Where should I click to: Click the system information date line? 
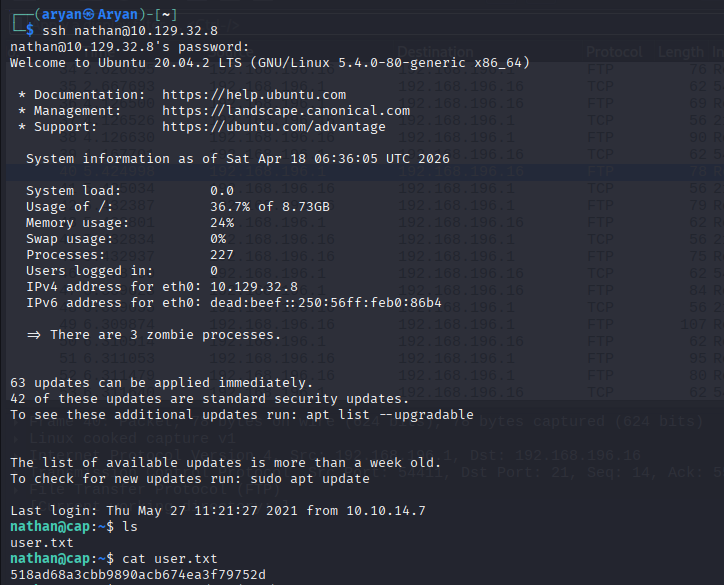pyautogui.click(x=238, y=159)
